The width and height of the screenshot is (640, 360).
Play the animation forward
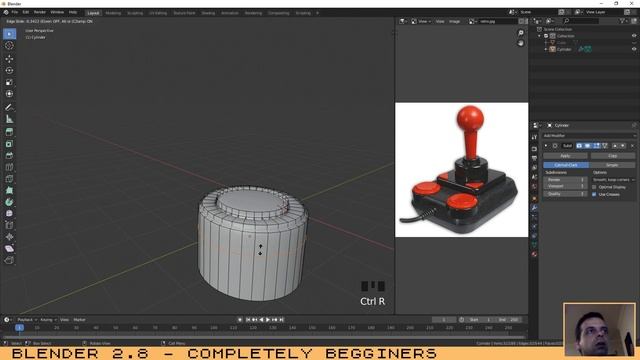click(268, 320)
